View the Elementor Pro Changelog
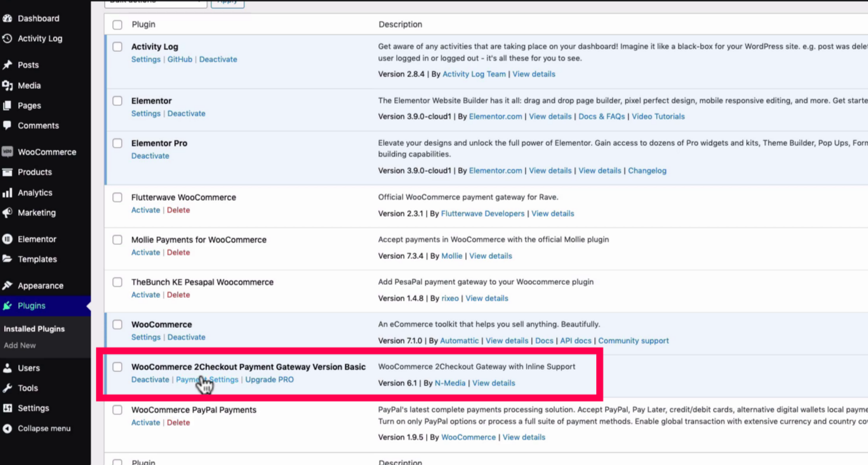The width and height of the screenshot is (868, 465). (647, 171)
